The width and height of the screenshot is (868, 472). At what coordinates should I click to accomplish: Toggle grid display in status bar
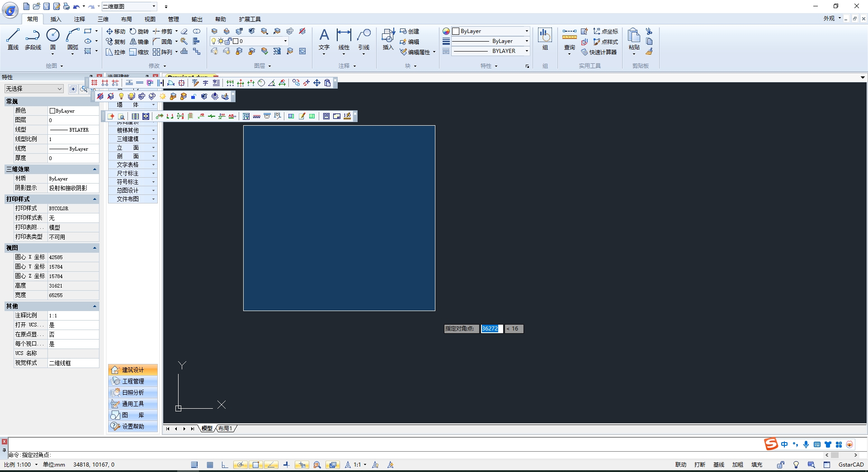(210, 465)
